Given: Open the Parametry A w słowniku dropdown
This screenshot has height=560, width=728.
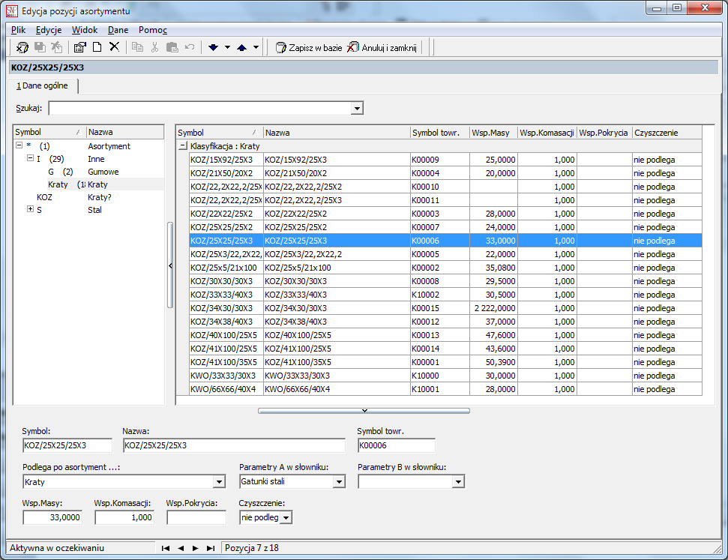Looking at the screenshot, I should coord(340,482).
